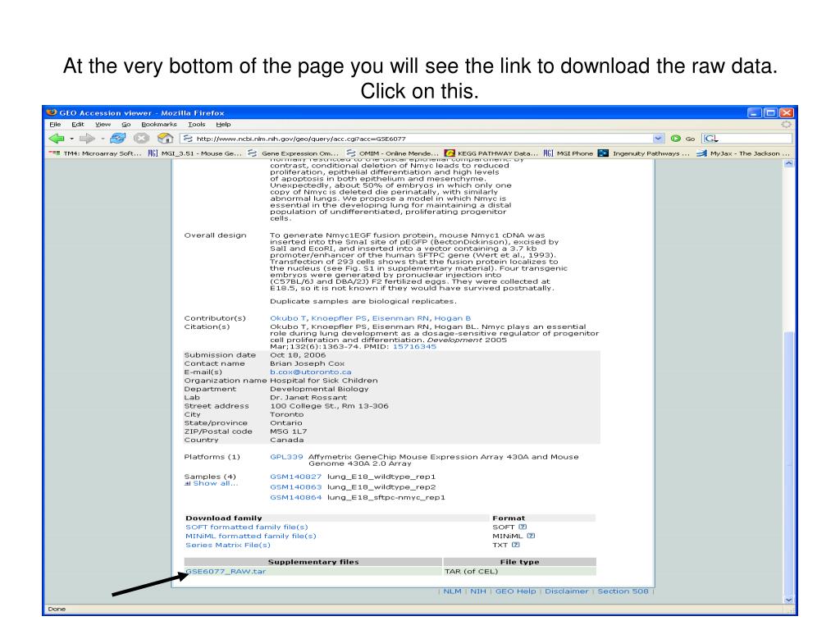Viewport: 840px width, 630px height.
Task: Open NLM footer link
Action: (x=452, y=591)
